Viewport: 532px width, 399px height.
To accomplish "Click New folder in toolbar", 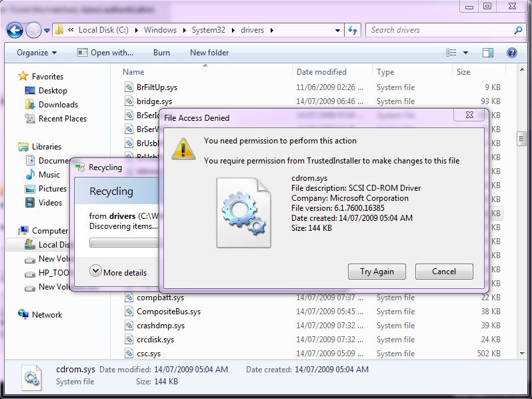I will (x=209, y=53).
